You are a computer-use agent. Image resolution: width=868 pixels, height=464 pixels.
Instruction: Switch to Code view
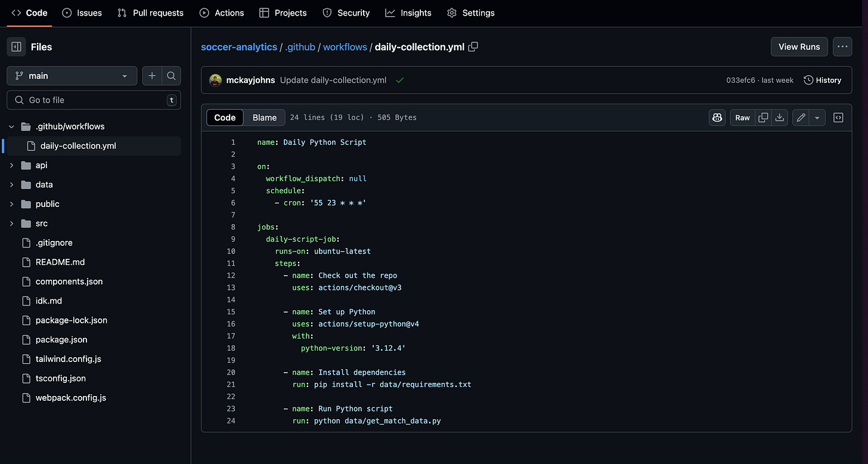(x=225, y=117)
